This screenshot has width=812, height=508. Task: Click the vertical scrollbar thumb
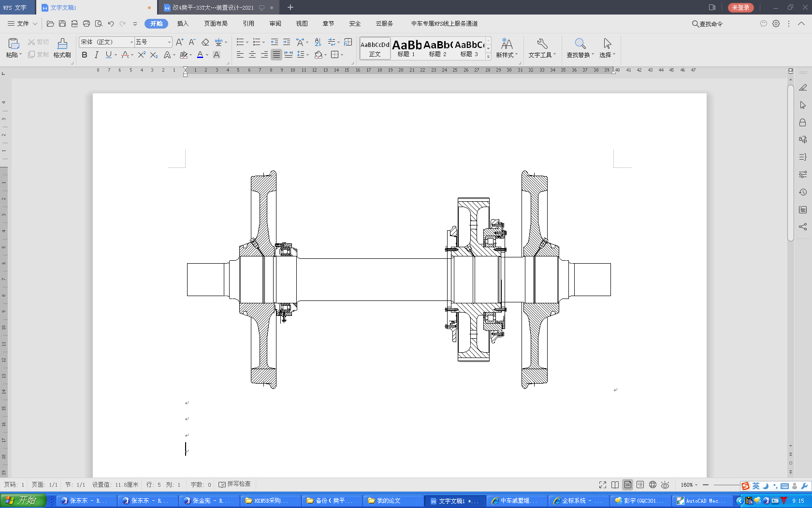tap(791, 163)
